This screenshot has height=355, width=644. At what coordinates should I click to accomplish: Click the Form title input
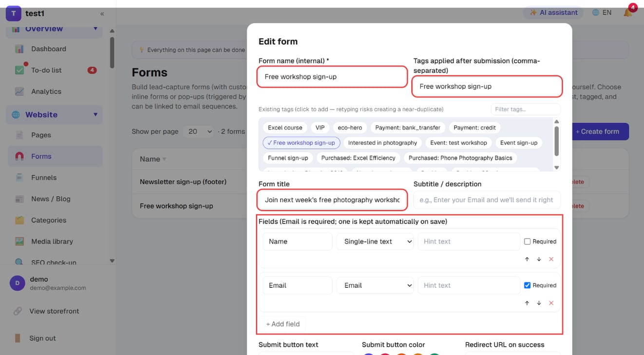pos(332,200)
